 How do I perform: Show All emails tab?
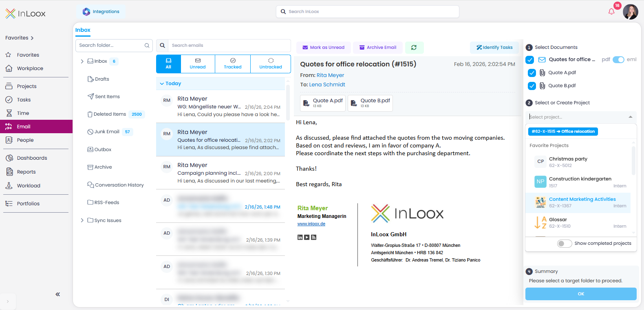[x=168, y=64]
